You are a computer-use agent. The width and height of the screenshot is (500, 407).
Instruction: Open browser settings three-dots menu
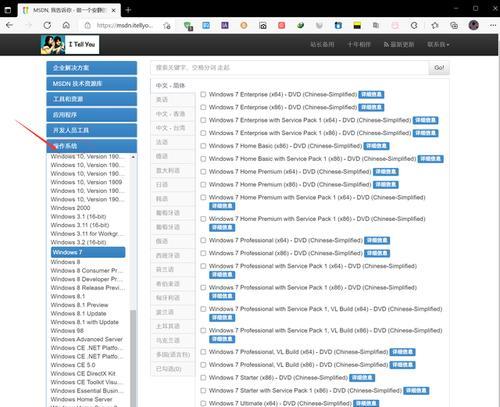coord(493,25)
